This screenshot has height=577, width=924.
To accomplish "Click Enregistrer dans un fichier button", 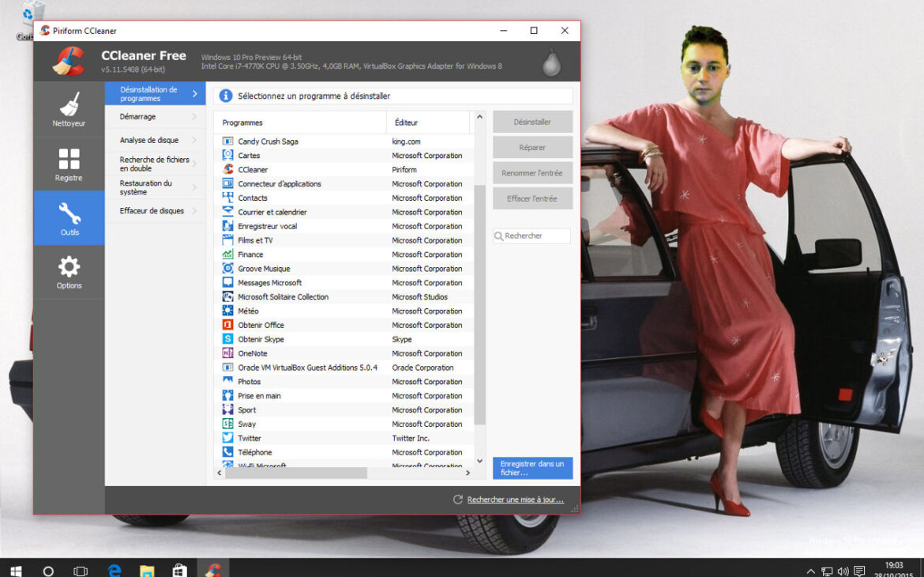I will [x=532, y=468].
